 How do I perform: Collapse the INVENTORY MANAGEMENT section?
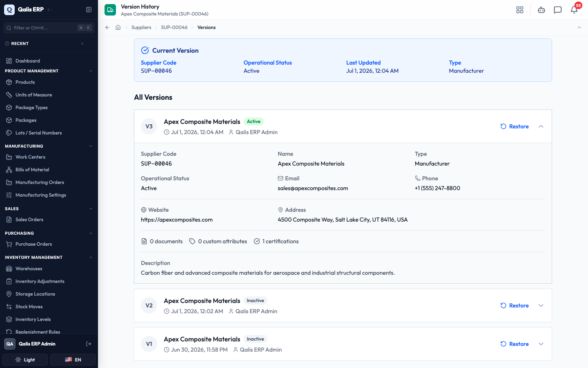click(x=91, y=257)
